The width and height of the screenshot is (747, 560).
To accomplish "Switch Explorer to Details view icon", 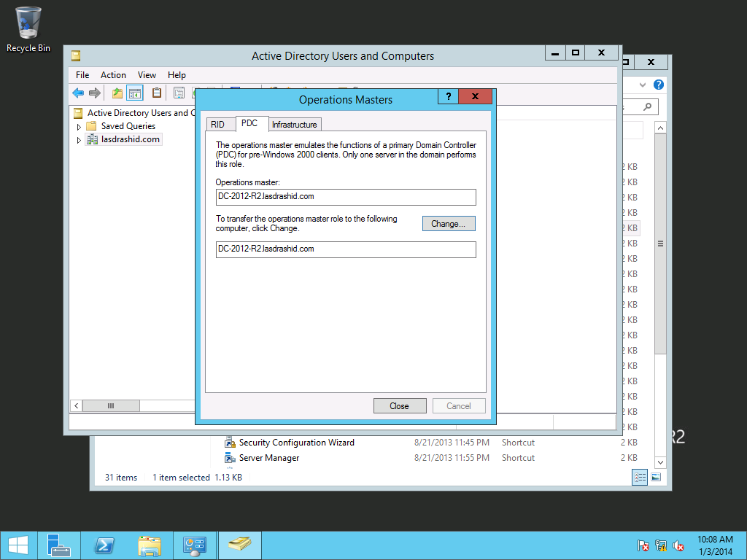I will (640, 477).
